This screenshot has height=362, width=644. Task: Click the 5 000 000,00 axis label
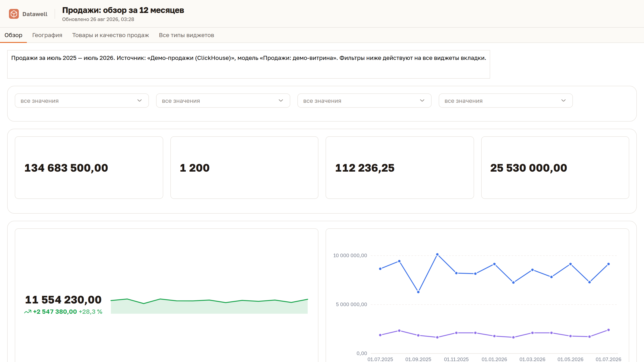click(x=351, y=304)
